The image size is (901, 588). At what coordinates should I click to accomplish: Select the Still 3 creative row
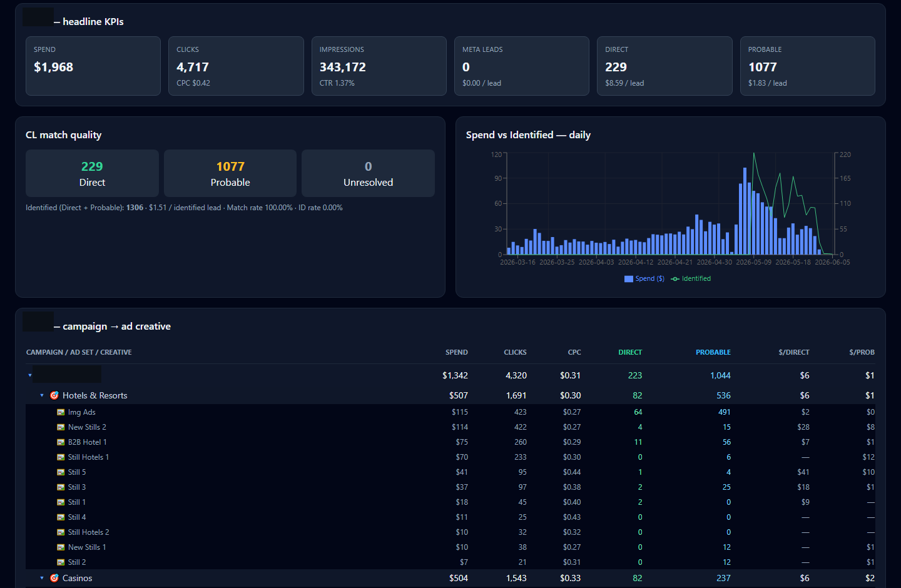450,487
